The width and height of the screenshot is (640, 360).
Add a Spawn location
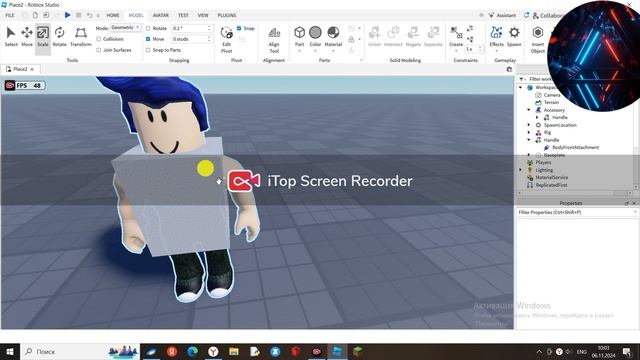[514, 36]
